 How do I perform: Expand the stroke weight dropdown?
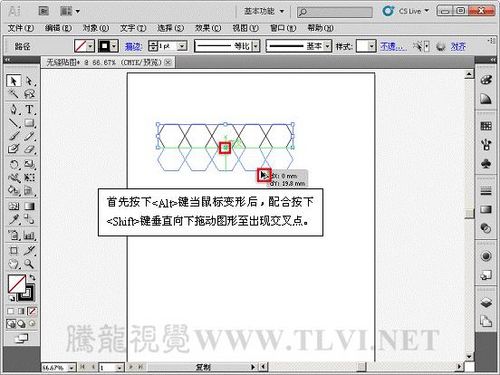click(x=182, y=46)
